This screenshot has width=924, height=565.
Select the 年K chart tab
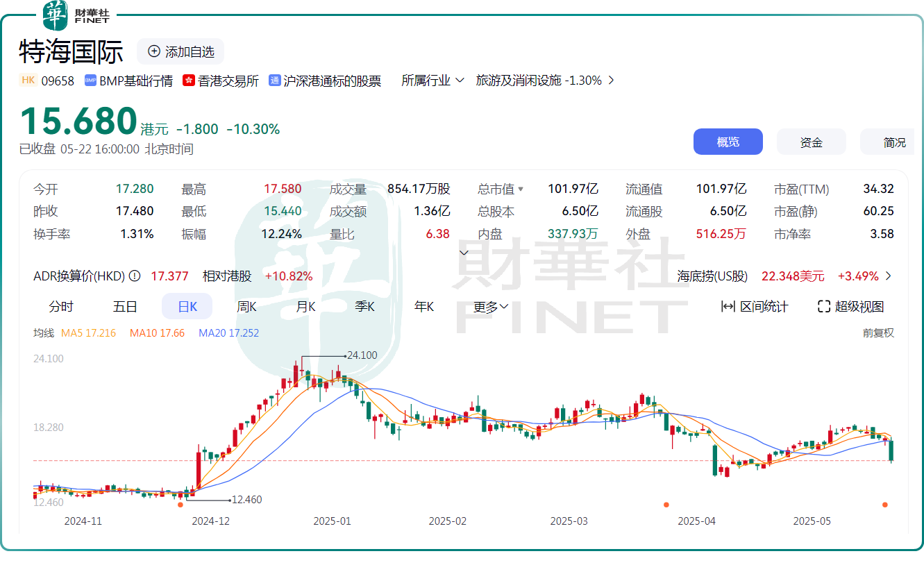pyautogui.click(x=423, y=306)
